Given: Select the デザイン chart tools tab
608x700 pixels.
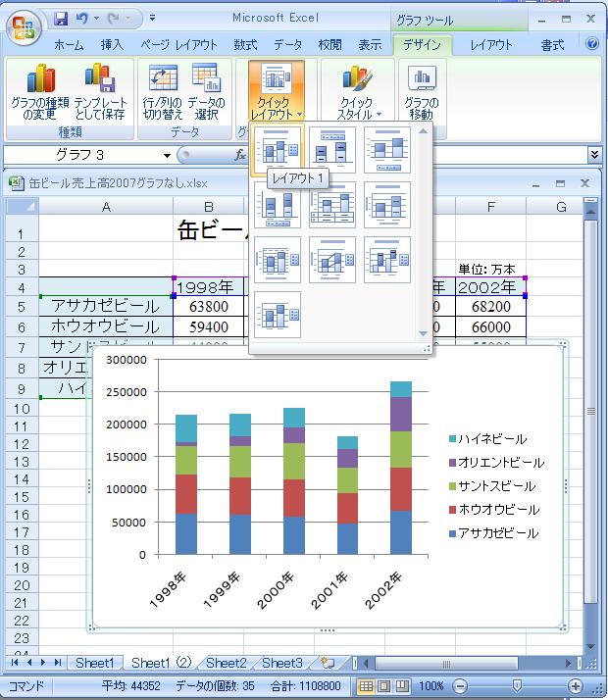Looking at the screenshot, I should pos(422,45).
